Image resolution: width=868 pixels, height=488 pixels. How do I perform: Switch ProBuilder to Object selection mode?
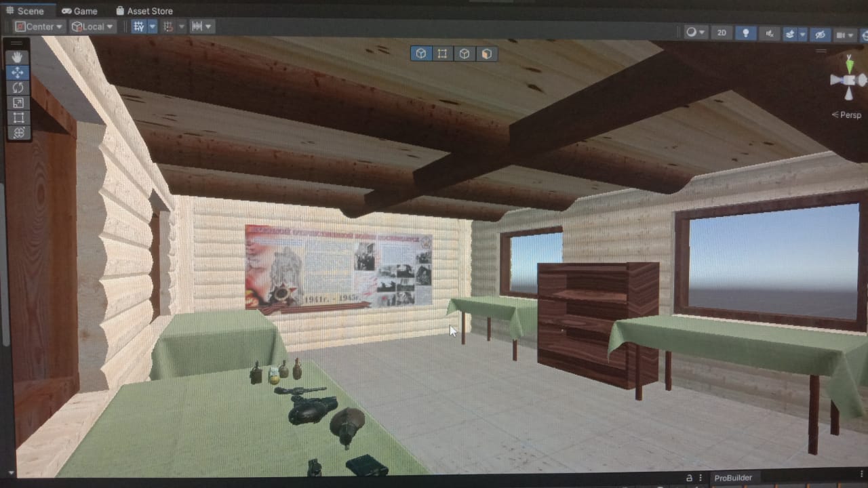(420, 54)
